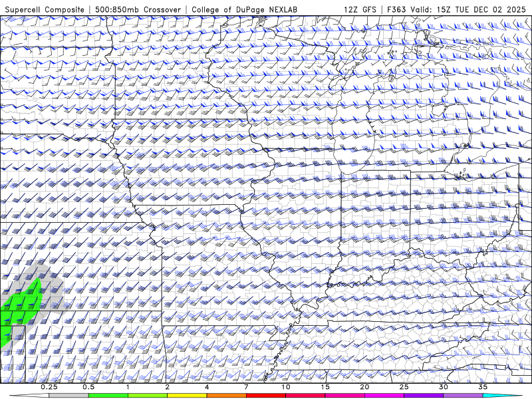
Task: Pick the gray legend swatch between 0.25 and 0.5
Action: (69, 396)
